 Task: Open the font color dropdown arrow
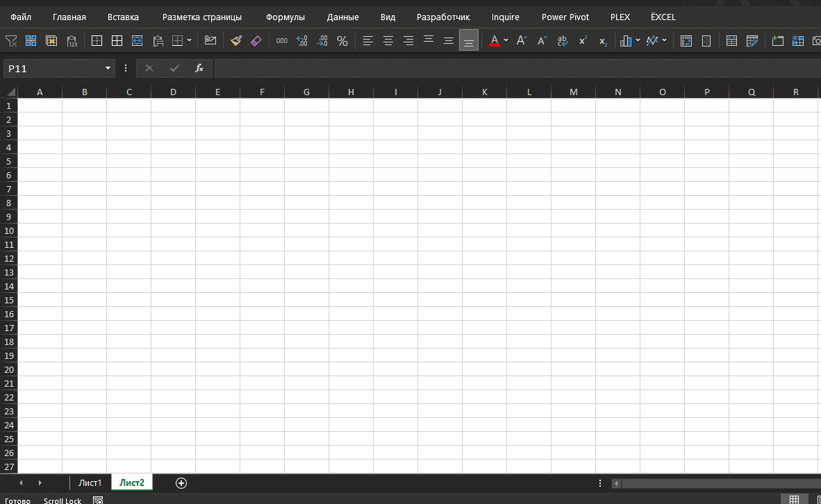[x=506, y=40]
